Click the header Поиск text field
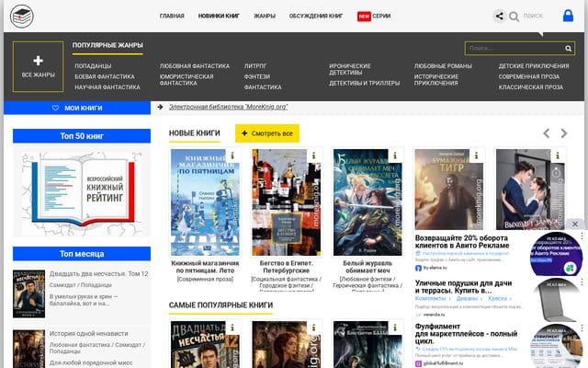 click(x=533, y=17)
